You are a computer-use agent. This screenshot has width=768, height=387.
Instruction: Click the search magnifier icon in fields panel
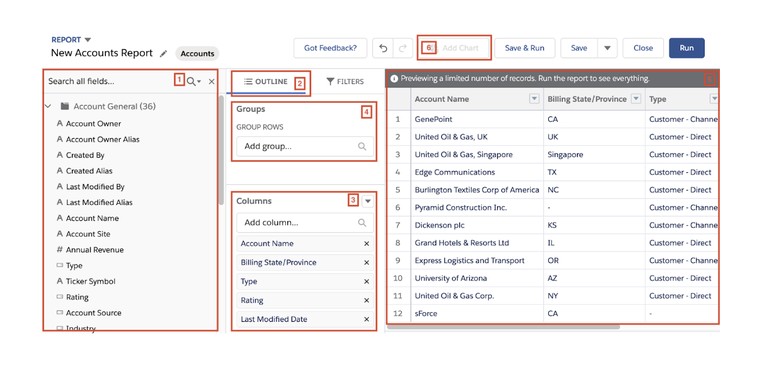pyautogui.click(x=191, y=81)
